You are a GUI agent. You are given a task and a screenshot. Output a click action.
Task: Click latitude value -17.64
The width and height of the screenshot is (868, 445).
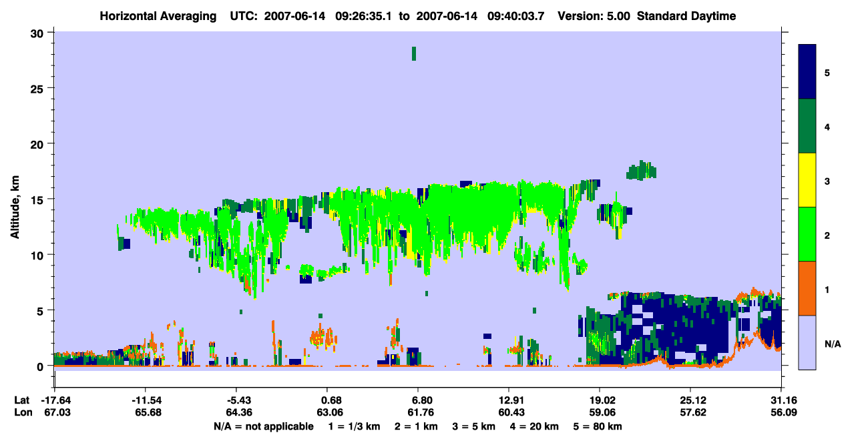click(x=55, y=400)
